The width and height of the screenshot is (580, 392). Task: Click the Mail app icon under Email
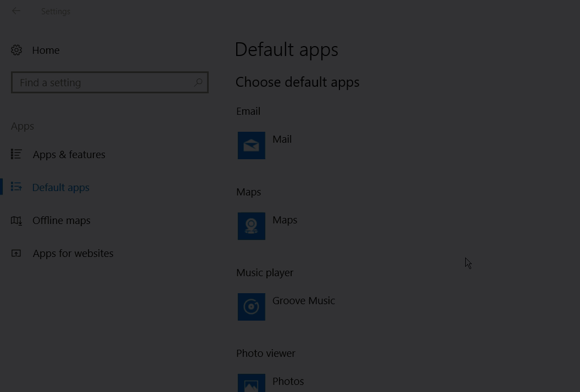[x=251, y=145]
